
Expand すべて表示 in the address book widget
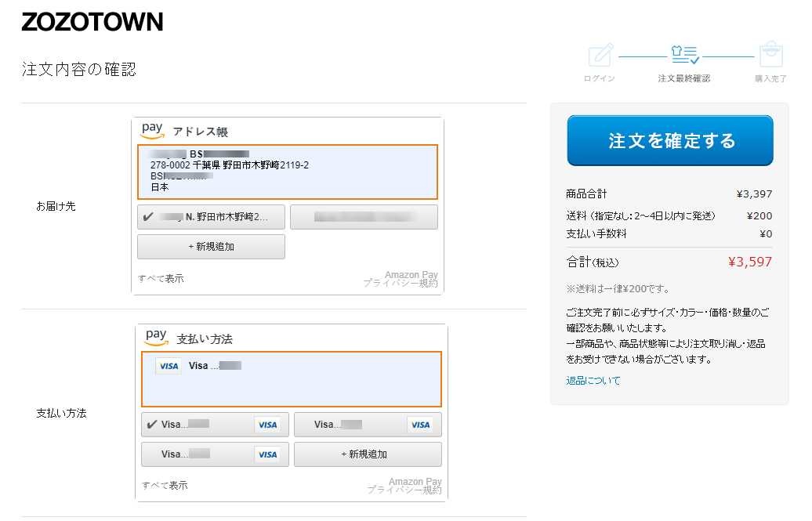tap(161, 279)
